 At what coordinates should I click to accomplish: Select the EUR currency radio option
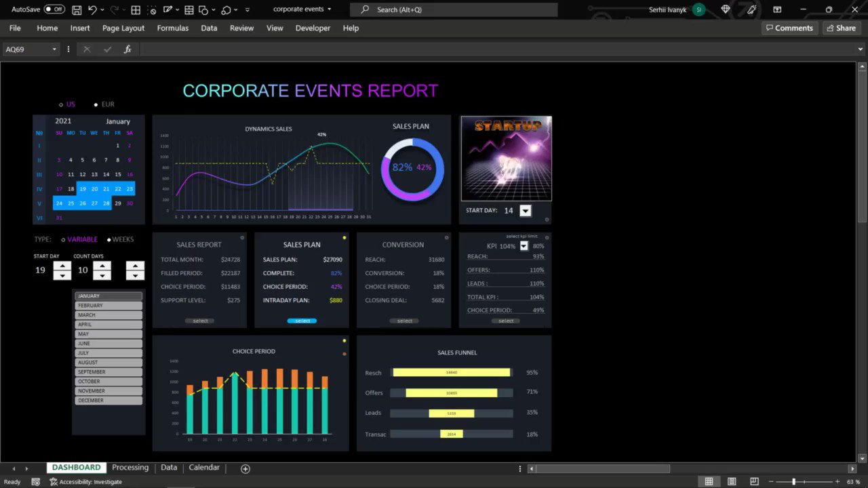pos(96,104)
